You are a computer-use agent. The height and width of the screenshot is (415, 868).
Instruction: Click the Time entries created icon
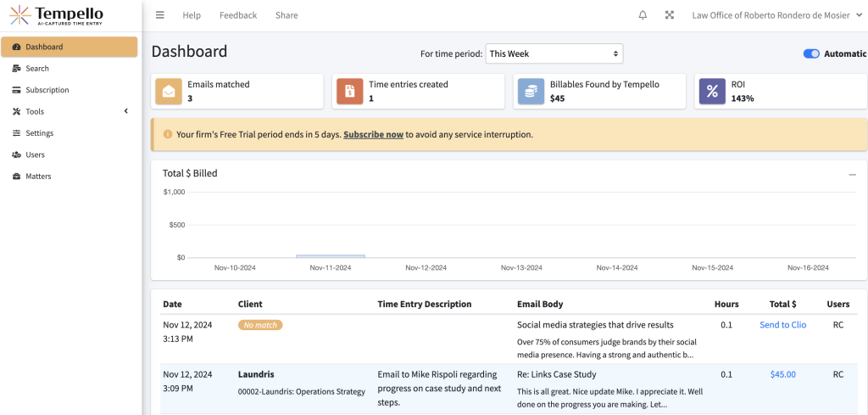coord(349,91)
